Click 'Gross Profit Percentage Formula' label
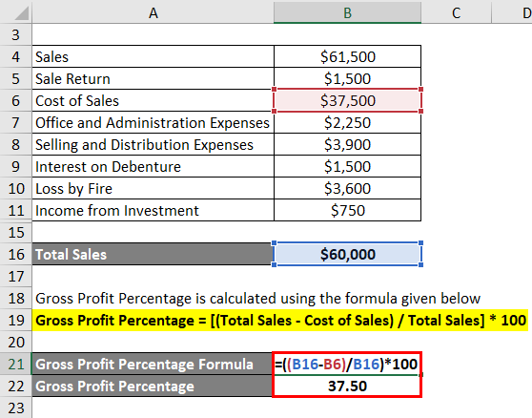 coord(153,364)
